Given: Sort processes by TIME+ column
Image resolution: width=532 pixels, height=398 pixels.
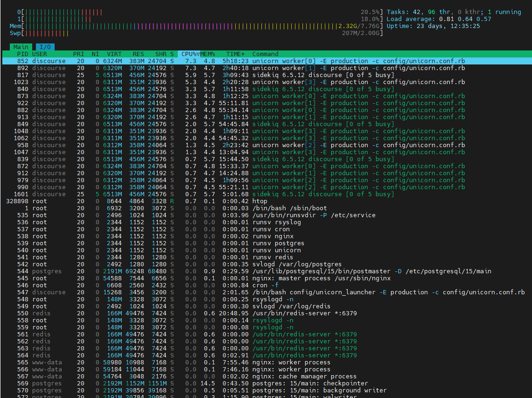Looking at the screenshot, I should (236, 54).
